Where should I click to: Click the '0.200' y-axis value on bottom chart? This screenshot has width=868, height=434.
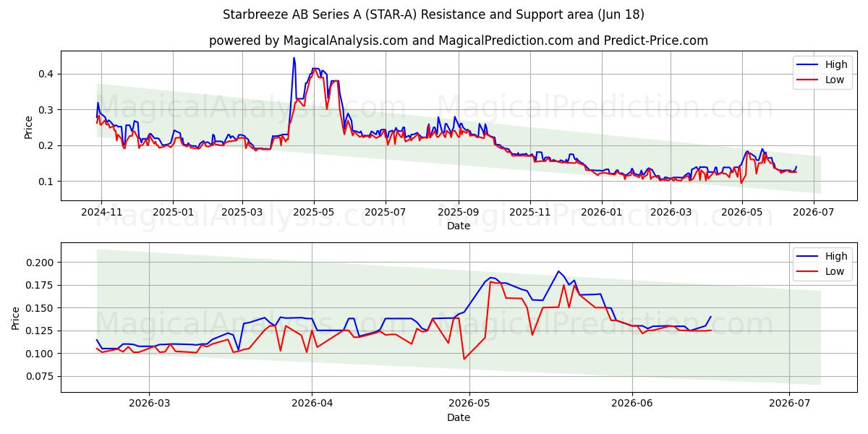(41, 263)
